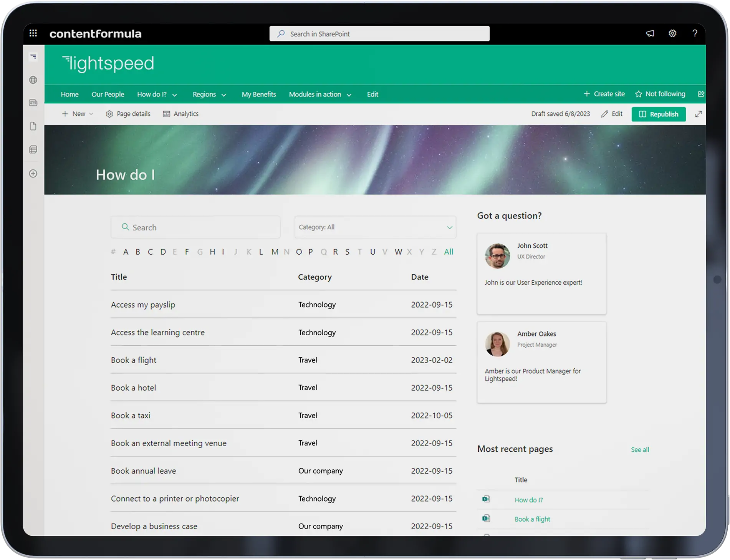This screenshot has width=730, height=560.
Task: Click the lists icon in left sidebar
Action: click(x=33, y=150)
